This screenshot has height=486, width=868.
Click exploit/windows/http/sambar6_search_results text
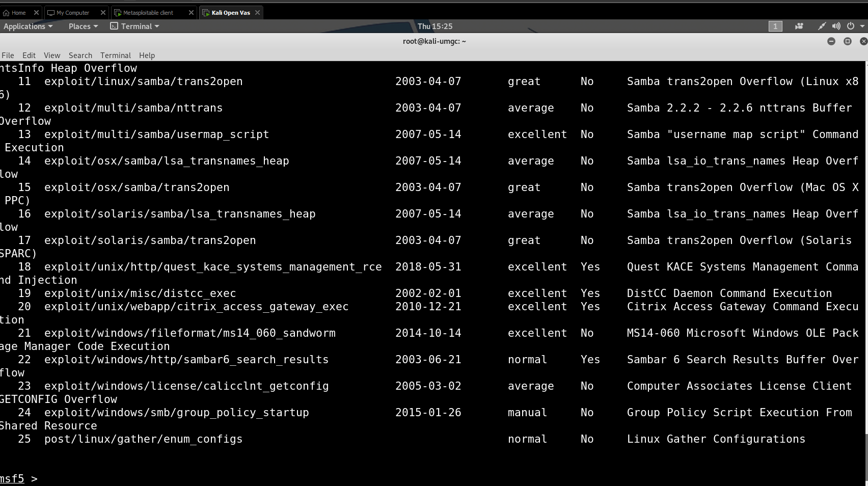pos(186,360)
